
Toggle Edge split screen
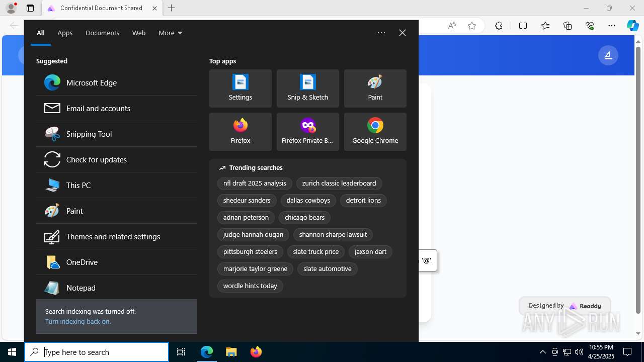(x=523, y=26)
